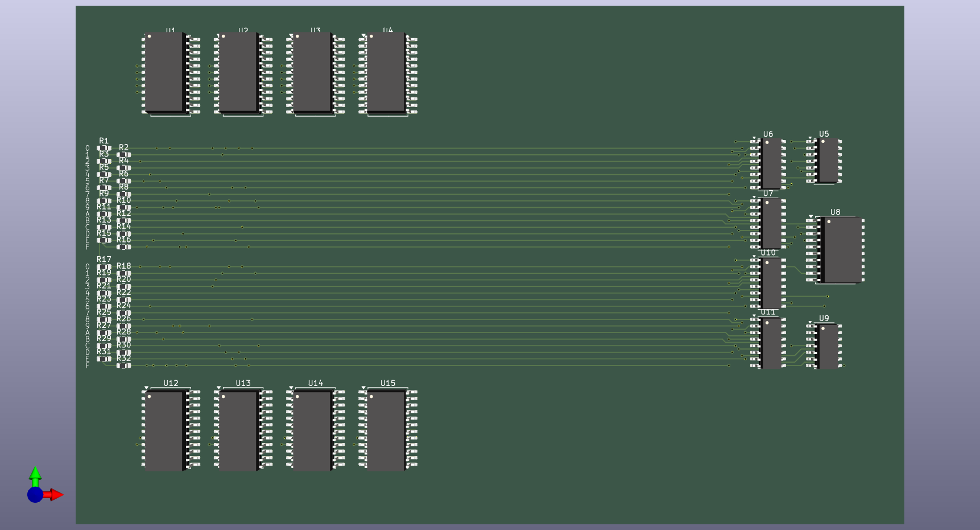Select the U6 chip

[x=771, y=163]
